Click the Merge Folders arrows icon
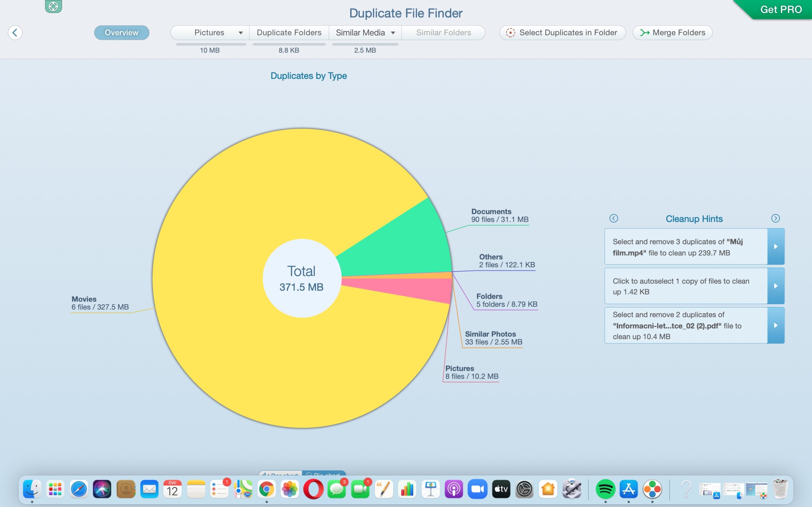Screen dimensions: 812x507 pos(645,33)
